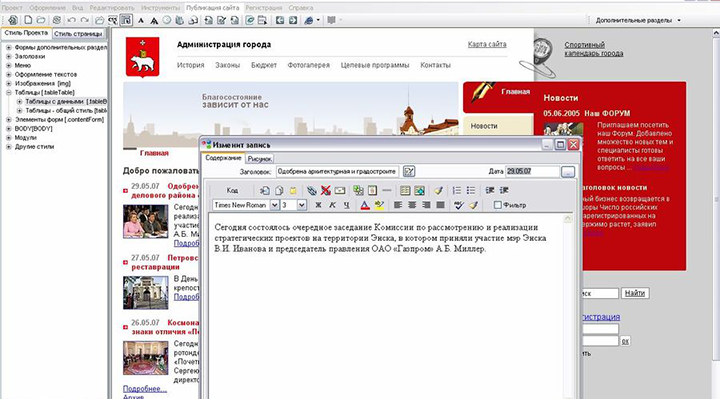Navigate forward with the right arrow toolbar icon
This screenshot has height=399, width=720.
[x=293, y=20]
